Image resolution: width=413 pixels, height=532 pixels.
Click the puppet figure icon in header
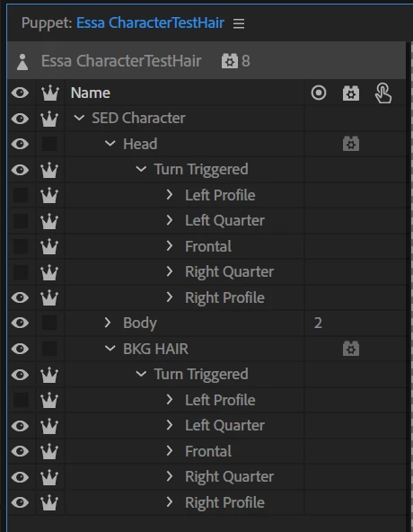coord(22,62)
